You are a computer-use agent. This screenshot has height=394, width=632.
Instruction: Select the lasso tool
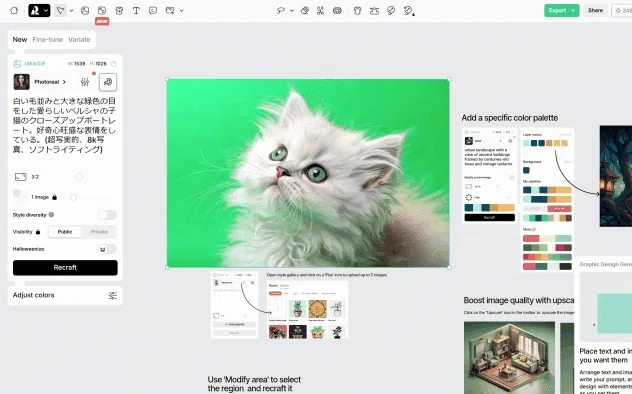click(281, 10)
